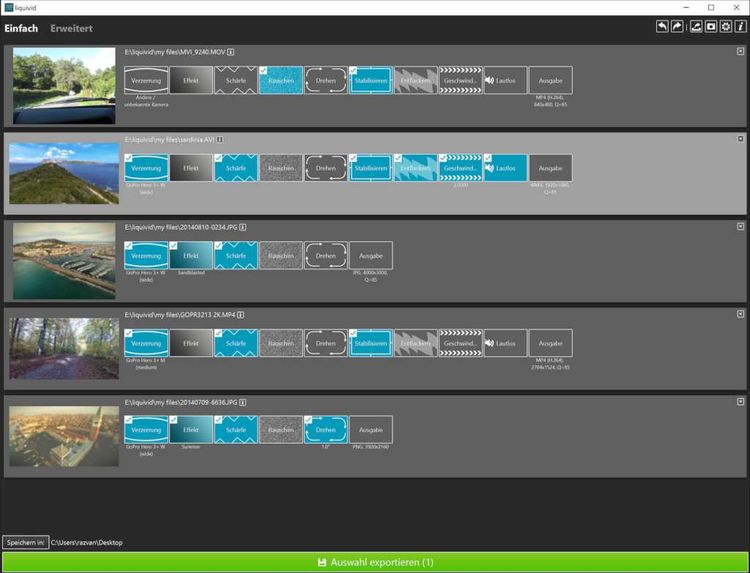Show file info icon beside MVI_9240.MOV
The width and height of the screenshot is (750, 573).
click(x=231, y=52)
